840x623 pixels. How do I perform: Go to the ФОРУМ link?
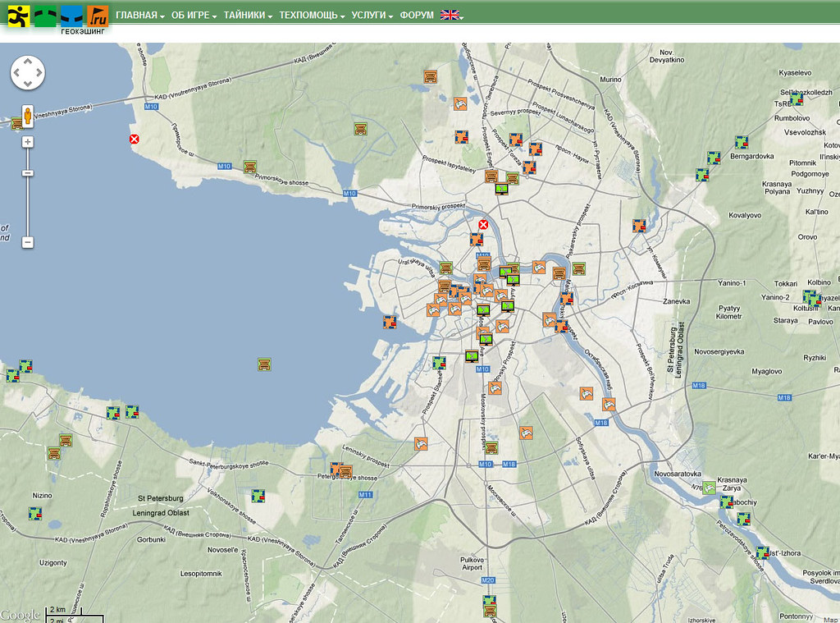click(x=417, y=16)
